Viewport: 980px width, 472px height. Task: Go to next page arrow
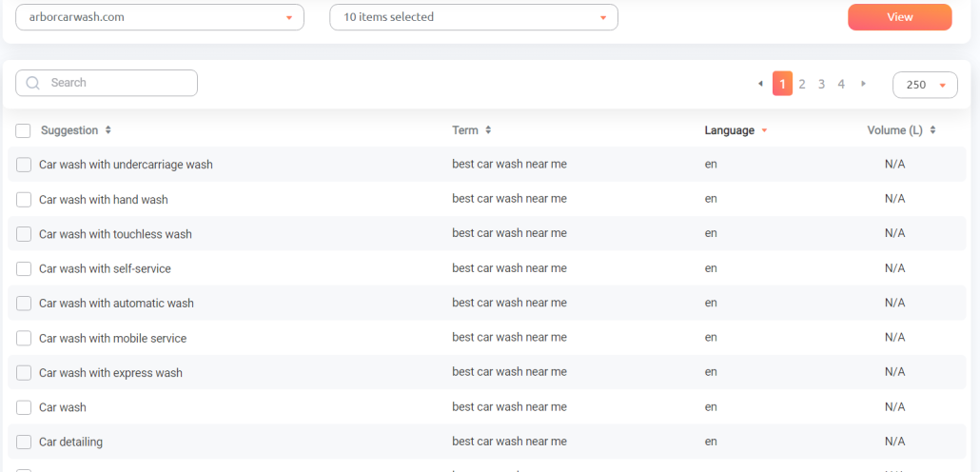click(864, 83)
